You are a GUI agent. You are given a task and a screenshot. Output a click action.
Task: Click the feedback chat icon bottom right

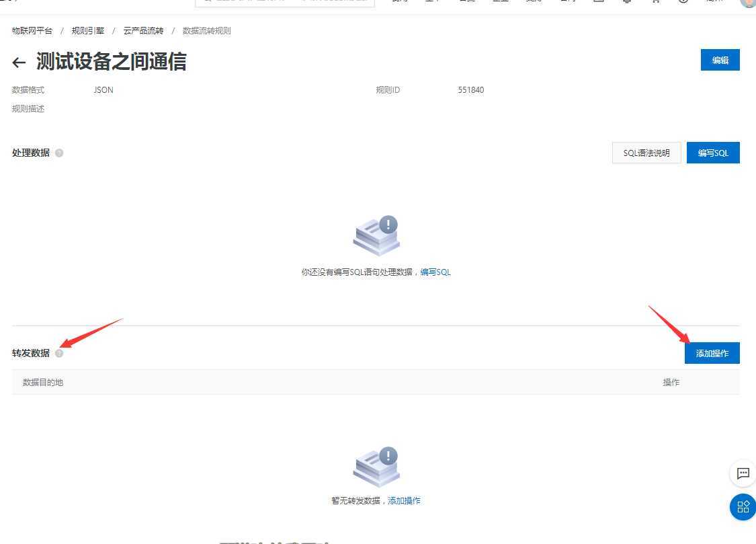(x=743, y=473)
